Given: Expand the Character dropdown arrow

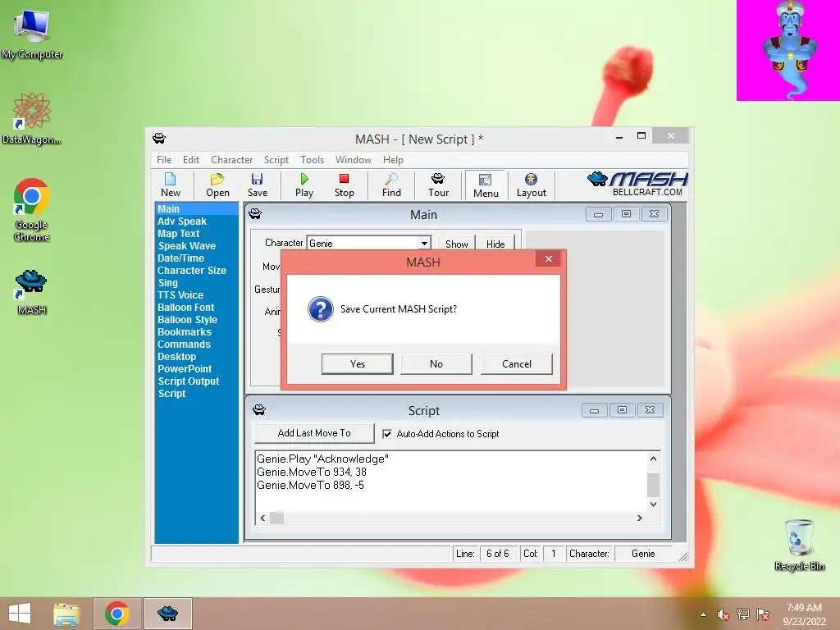Looking at the screenshot, I should point(424,243).
